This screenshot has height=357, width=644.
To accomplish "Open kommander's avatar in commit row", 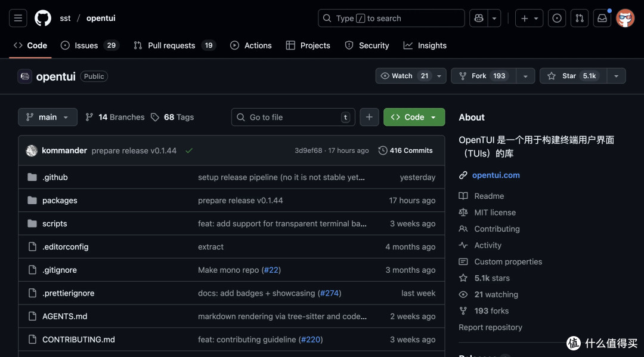I will [32, 150].
